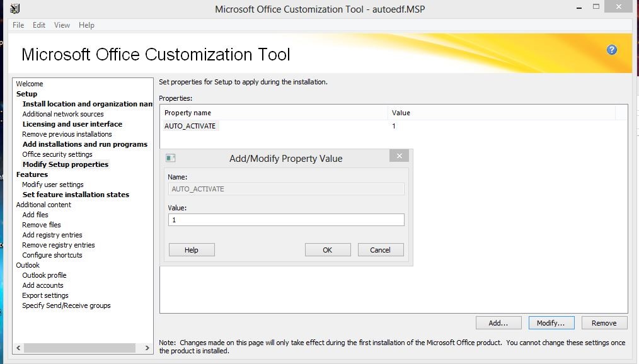Open Set feature installation states
The width and height of the screenshot is (639, 364).
[76, 195]
